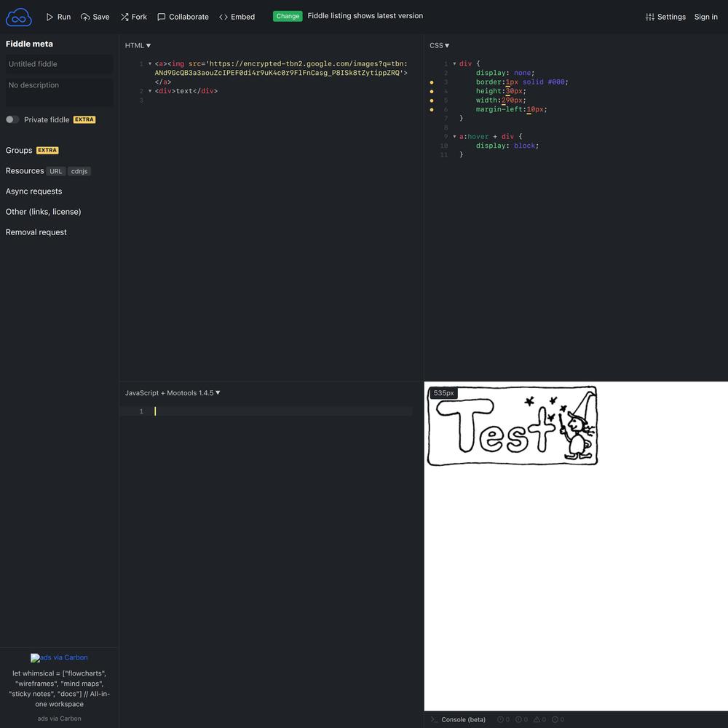Open the JavaScript + Mootools 1.4.5 dropdown
The image size is (728, 728).
point(173,393)
